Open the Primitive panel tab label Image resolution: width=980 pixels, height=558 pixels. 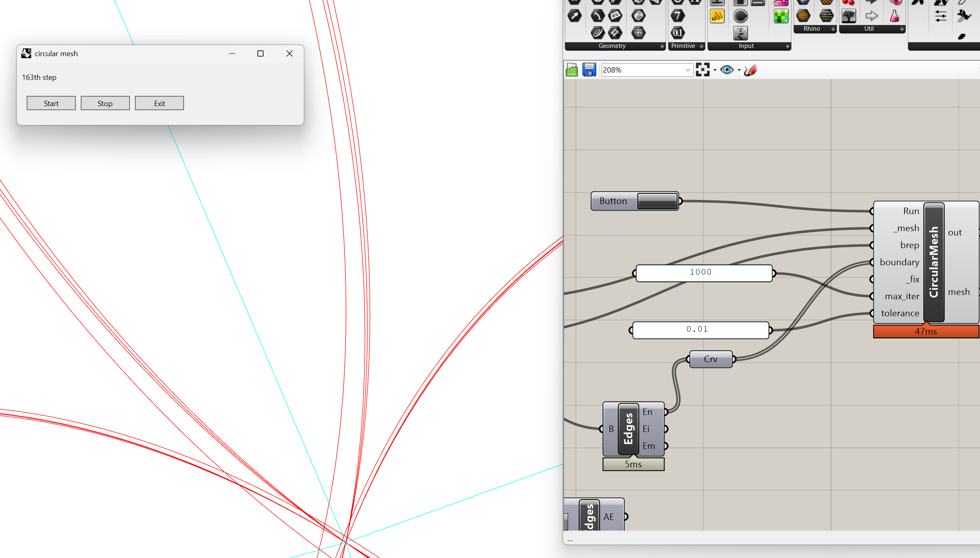pyautogui.click(x=683, y=46)
